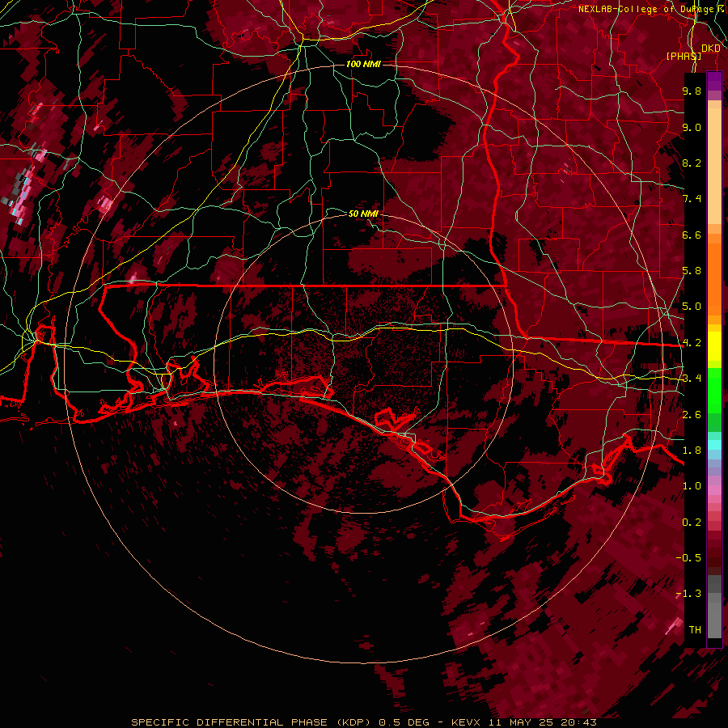This screenshot has height=728, width=728.
Task: Click the TH threshold label on scale
Action: [695, 630]
